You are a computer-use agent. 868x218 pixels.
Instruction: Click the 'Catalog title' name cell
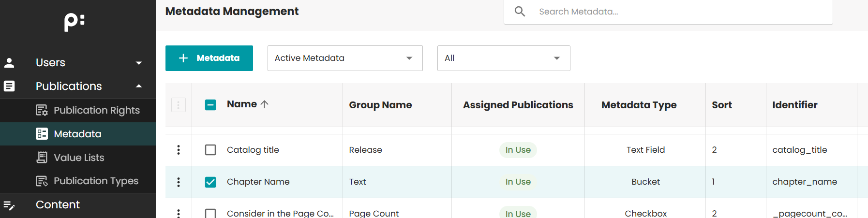(253, 150)
